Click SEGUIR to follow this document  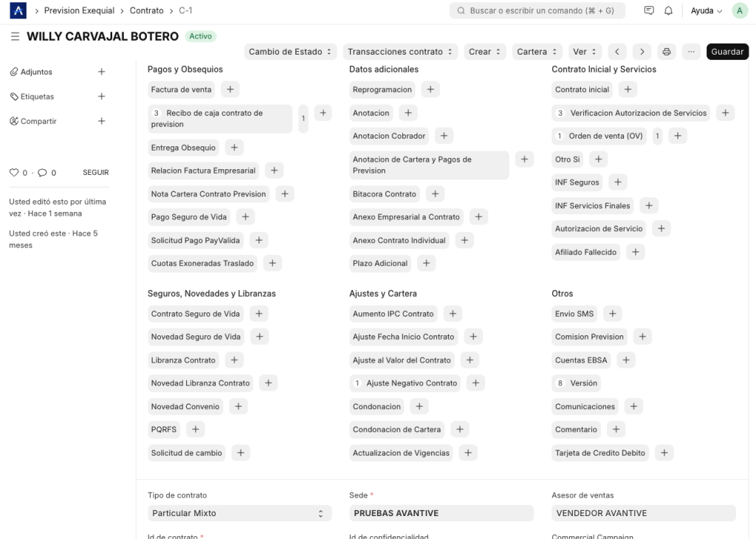point(95,173)
